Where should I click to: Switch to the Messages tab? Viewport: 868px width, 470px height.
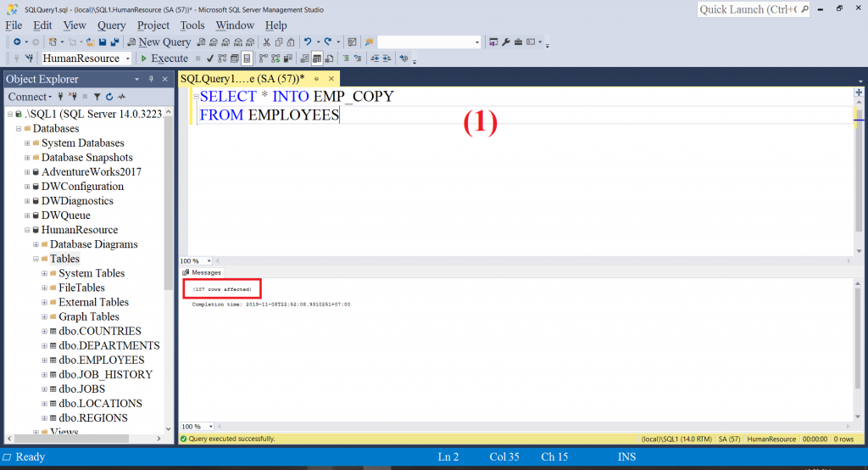tap(202, 272)
